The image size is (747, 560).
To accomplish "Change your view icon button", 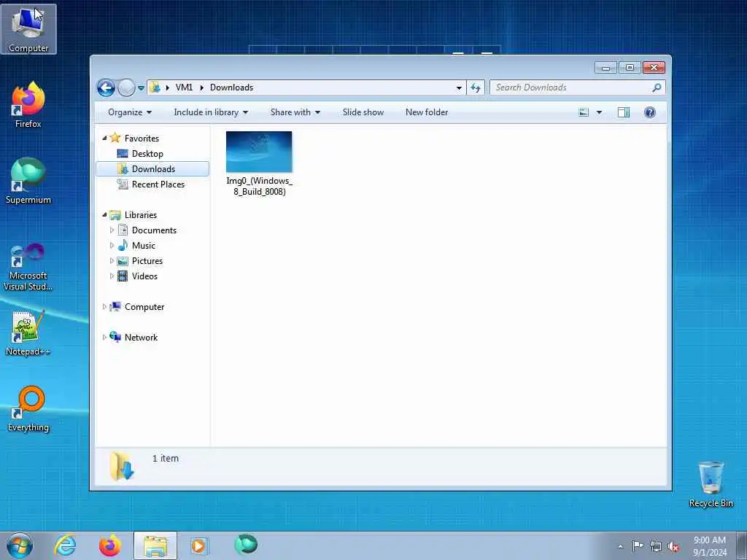I will click(583, 112).
